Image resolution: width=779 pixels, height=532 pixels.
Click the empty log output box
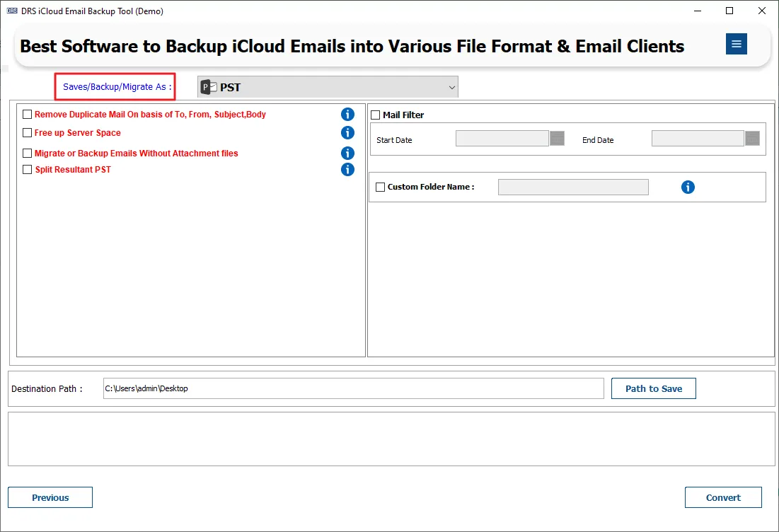click(391, 439)
